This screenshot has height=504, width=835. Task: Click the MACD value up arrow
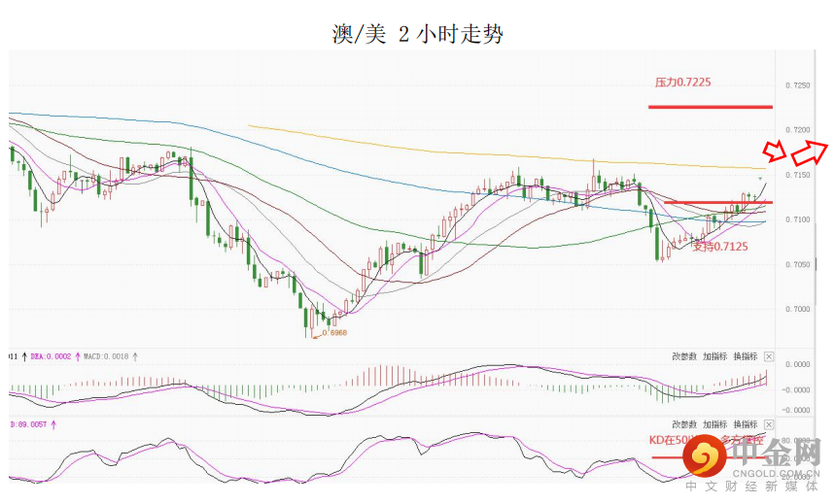[134, 356]
